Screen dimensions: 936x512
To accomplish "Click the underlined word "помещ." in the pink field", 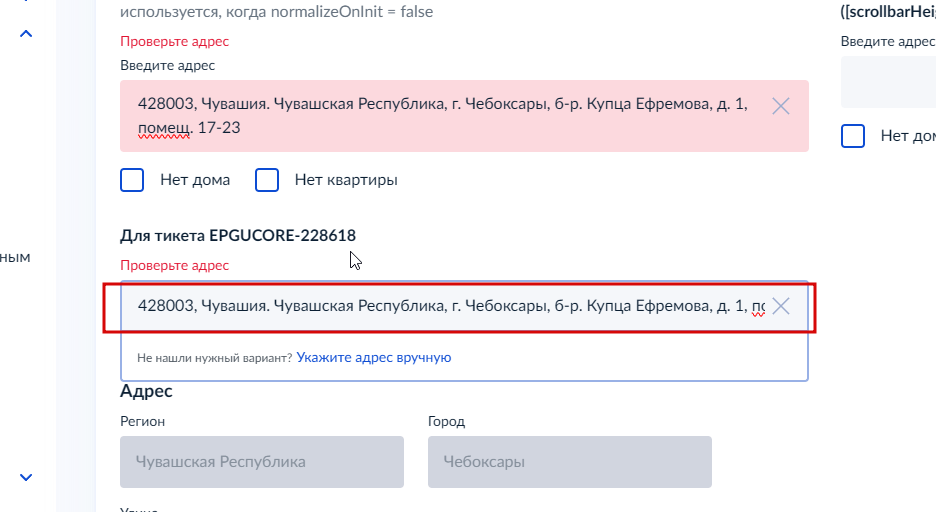I will click(x=165, y=128).
